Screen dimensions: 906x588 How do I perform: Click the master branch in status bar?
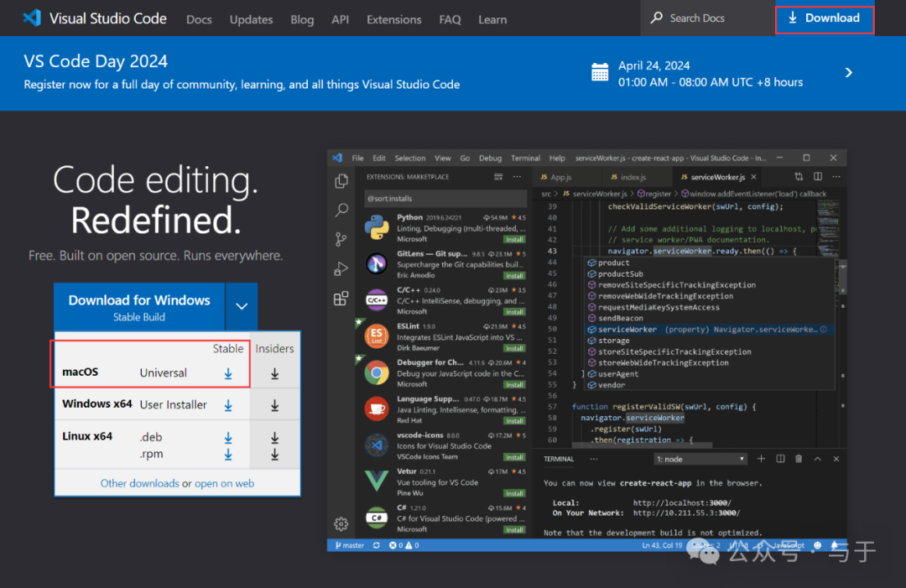point(350,545)
